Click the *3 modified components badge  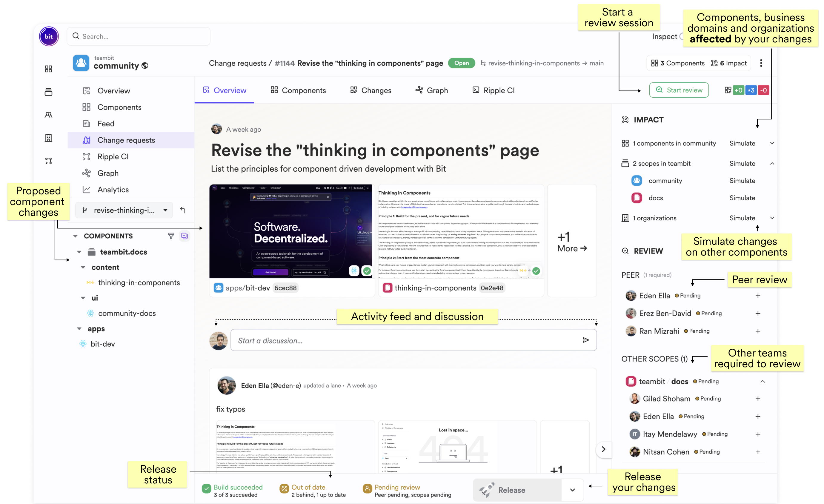coord(751,90)
